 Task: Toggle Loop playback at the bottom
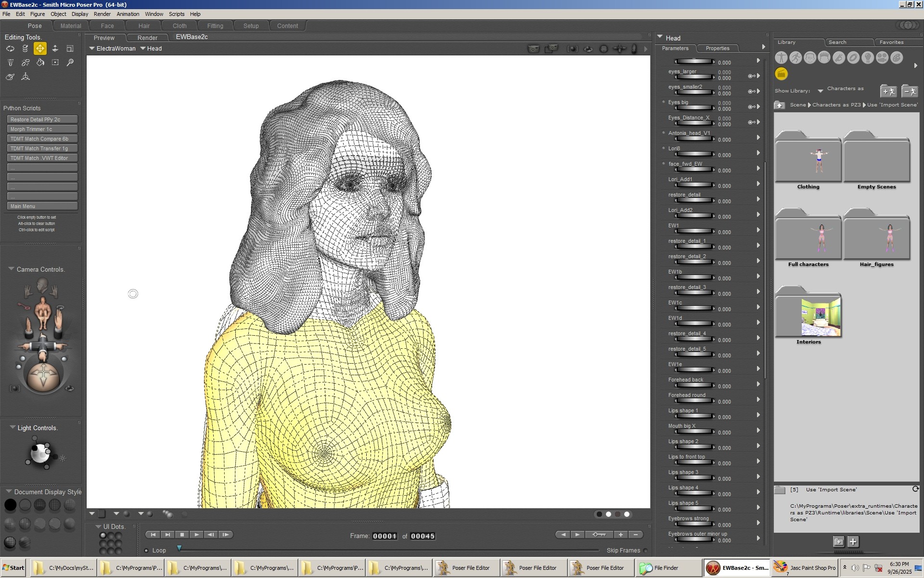(147, 550)
